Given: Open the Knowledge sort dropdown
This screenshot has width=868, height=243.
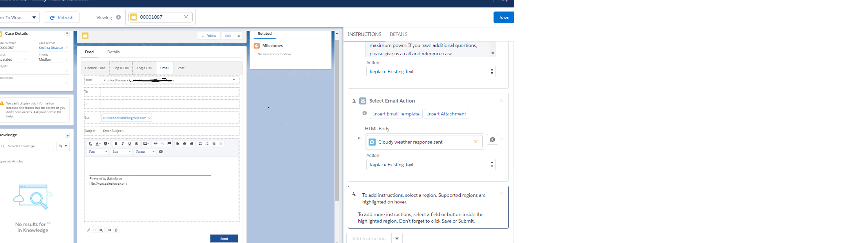Looking at the screenshot, I should pyautogui.click(x=63, y=146).
